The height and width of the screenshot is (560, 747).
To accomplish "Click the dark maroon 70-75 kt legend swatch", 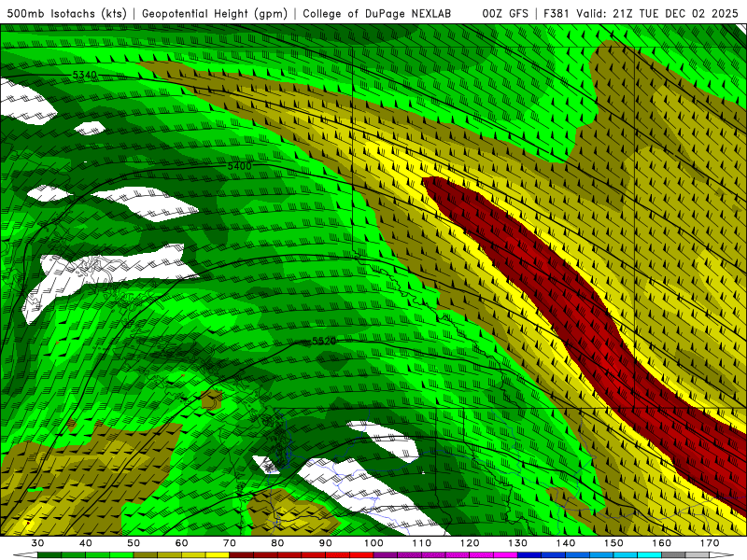I will pos(242,555).
